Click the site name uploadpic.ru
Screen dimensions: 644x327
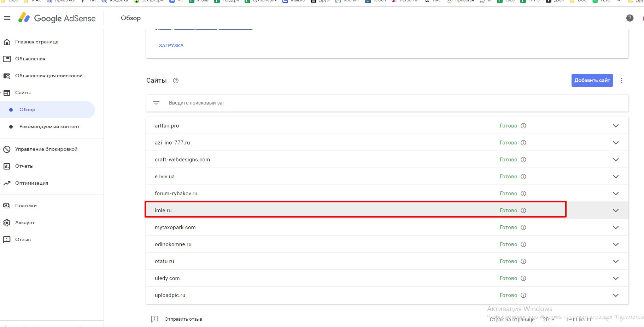(170, 295)
